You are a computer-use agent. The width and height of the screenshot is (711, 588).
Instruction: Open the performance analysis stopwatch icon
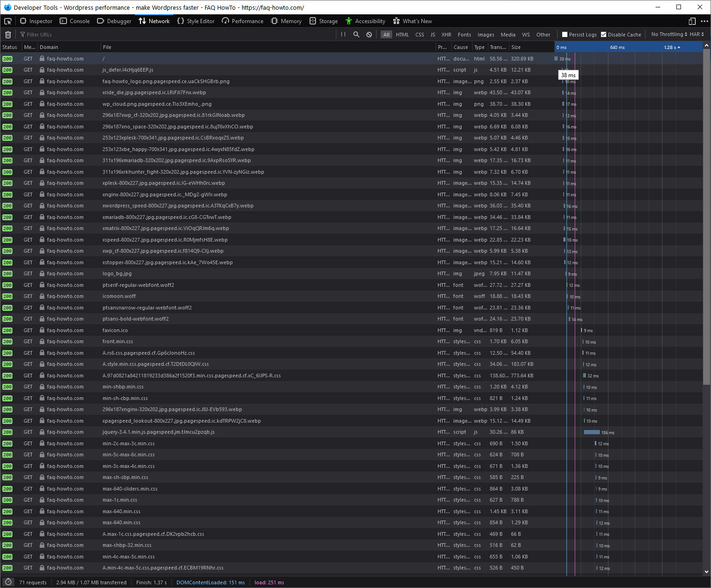point(8,582)
